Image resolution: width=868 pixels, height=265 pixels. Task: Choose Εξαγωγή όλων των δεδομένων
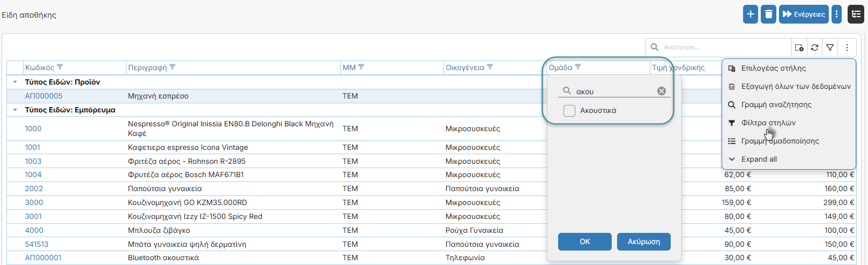(x=789, y=86)
